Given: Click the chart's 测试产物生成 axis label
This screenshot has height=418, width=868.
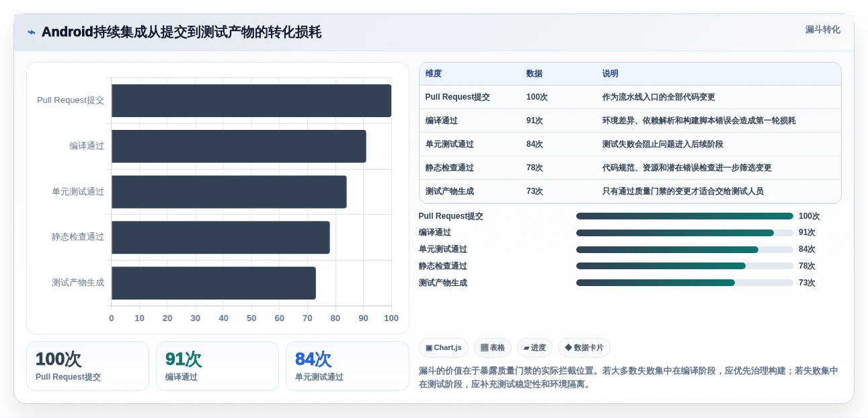Looking at the screenshot, I should coord(78,283).
